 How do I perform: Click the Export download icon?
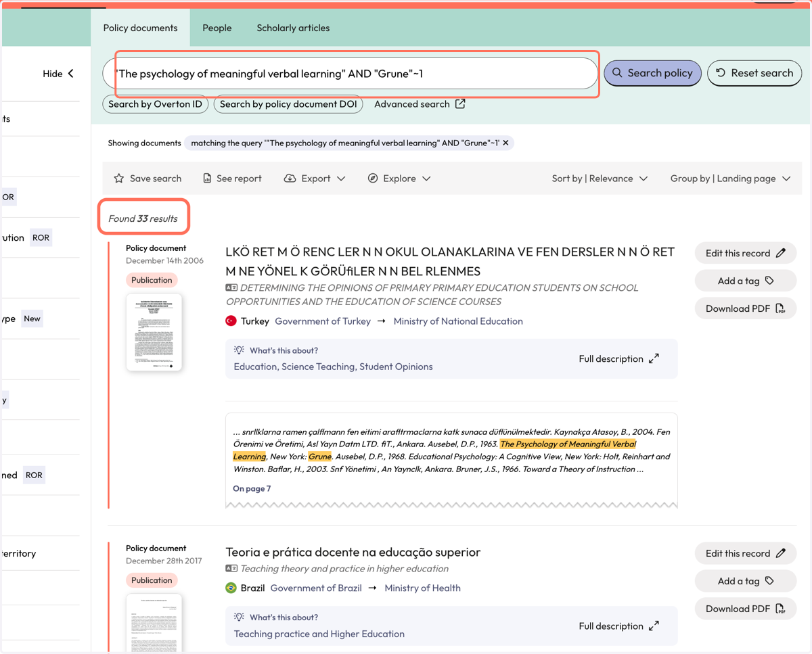290,179
